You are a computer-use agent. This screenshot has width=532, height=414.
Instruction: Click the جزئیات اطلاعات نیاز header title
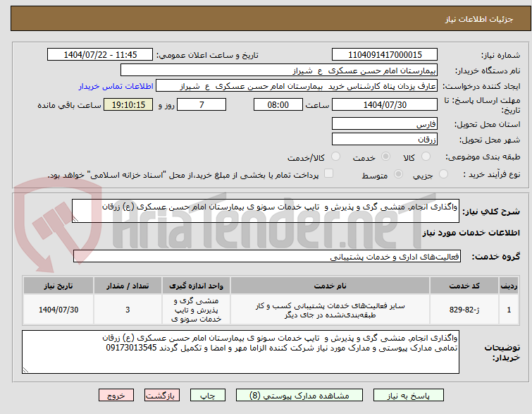[x=478, y=19]
